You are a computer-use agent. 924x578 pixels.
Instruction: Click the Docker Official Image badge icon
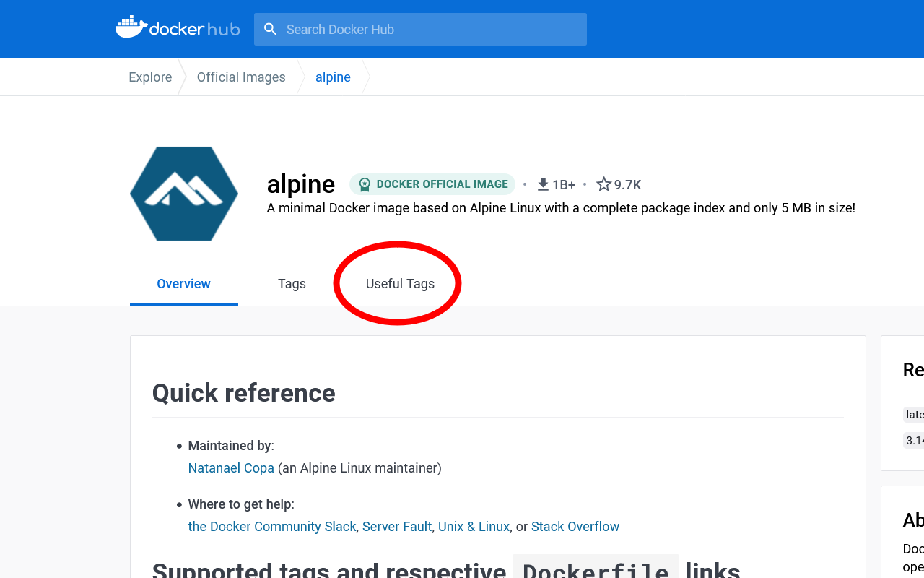pos(364,184)
